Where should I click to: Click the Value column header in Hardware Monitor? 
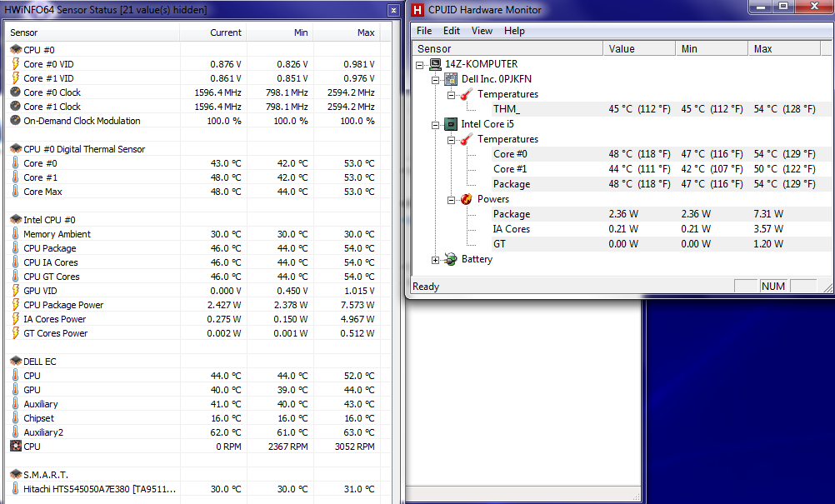pyautogui.click(x=639, y=49)
